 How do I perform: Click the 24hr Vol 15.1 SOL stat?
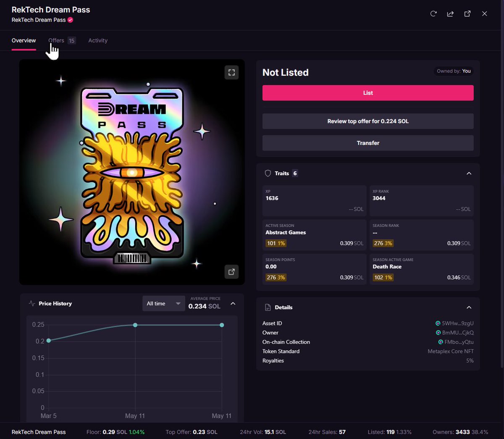pos(263,432)
